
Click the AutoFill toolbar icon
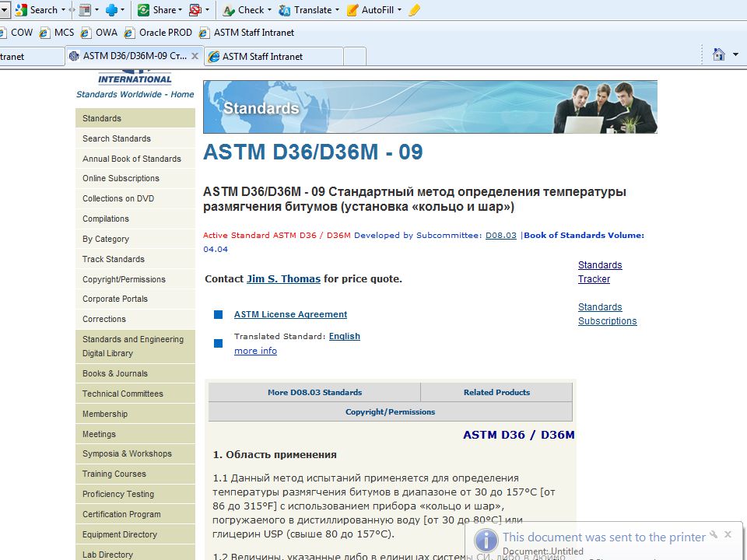[352, 10]
